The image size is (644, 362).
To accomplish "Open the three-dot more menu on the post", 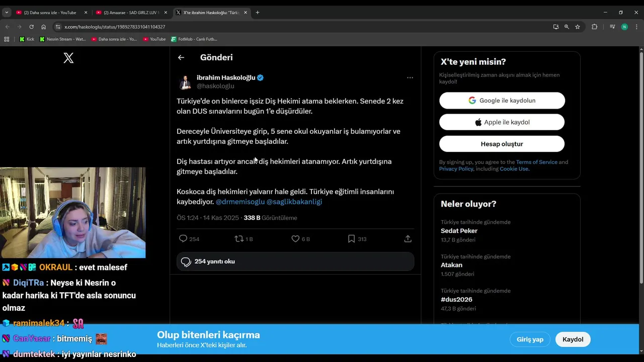I will (x=410, y=77).
